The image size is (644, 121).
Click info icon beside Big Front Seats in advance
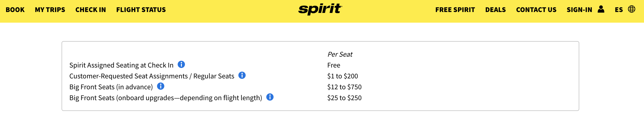160,86
